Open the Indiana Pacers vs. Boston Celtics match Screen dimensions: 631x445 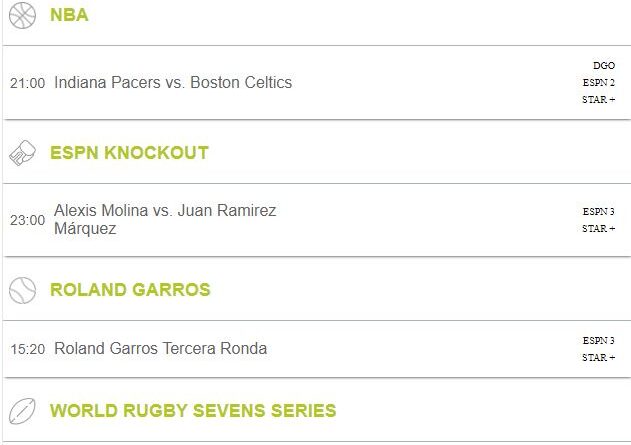(173, 82)
